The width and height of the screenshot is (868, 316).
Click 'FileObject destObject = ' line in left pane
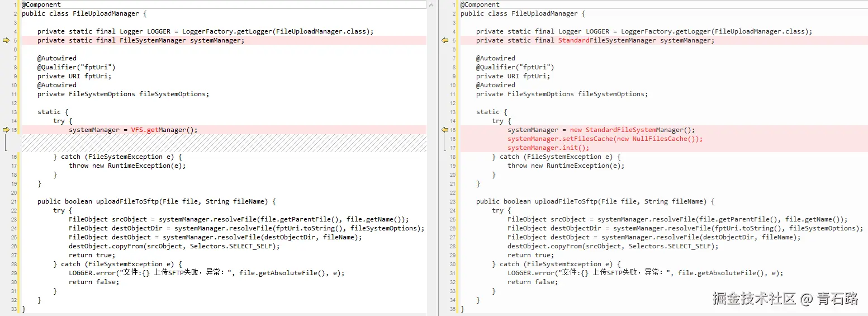click(215, 237)
